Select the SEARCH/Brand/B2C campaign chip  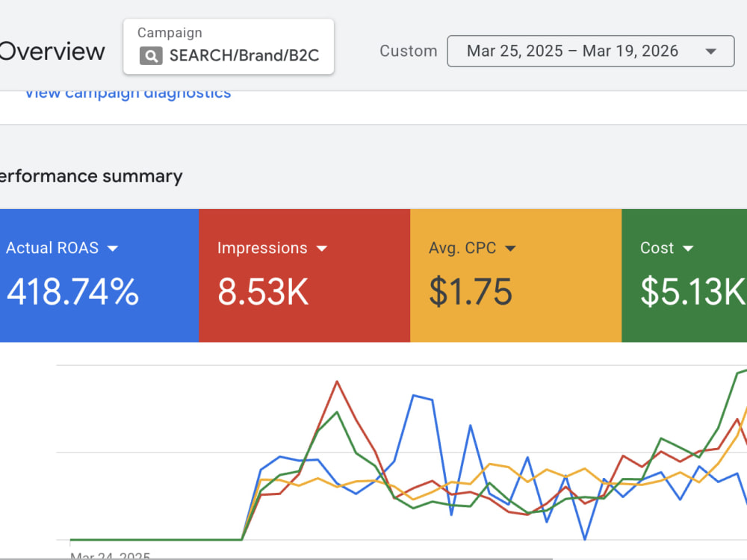(x=229, y=46)
